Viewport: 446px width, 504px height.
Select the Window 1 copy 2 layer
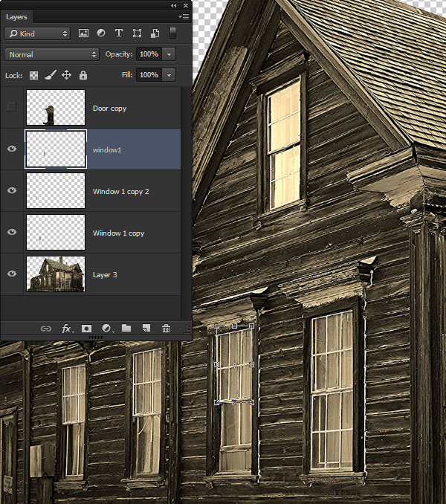coord(120,191)
